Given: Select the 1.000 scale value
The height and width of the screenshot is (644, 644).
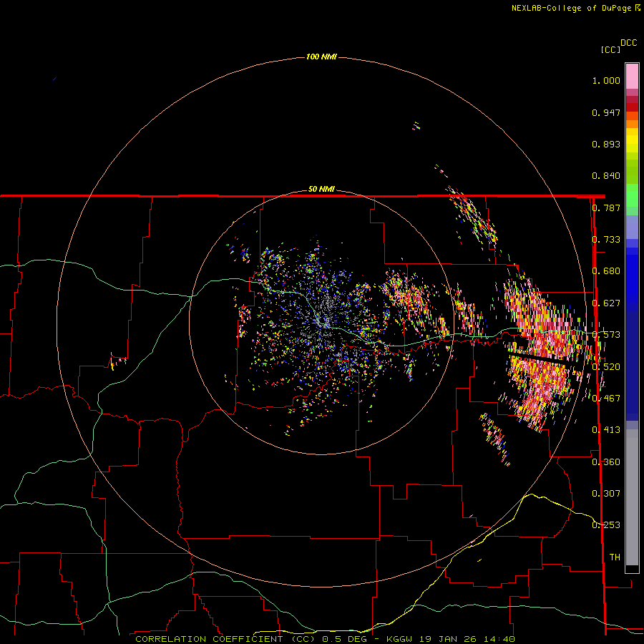Looking at the screenshot, I should click(606, 80).
